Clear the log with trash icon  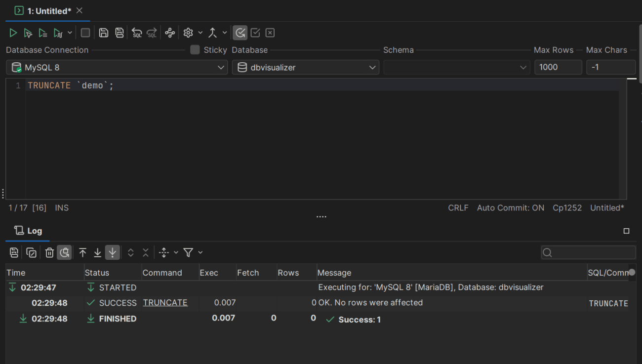tap(49, 253)
